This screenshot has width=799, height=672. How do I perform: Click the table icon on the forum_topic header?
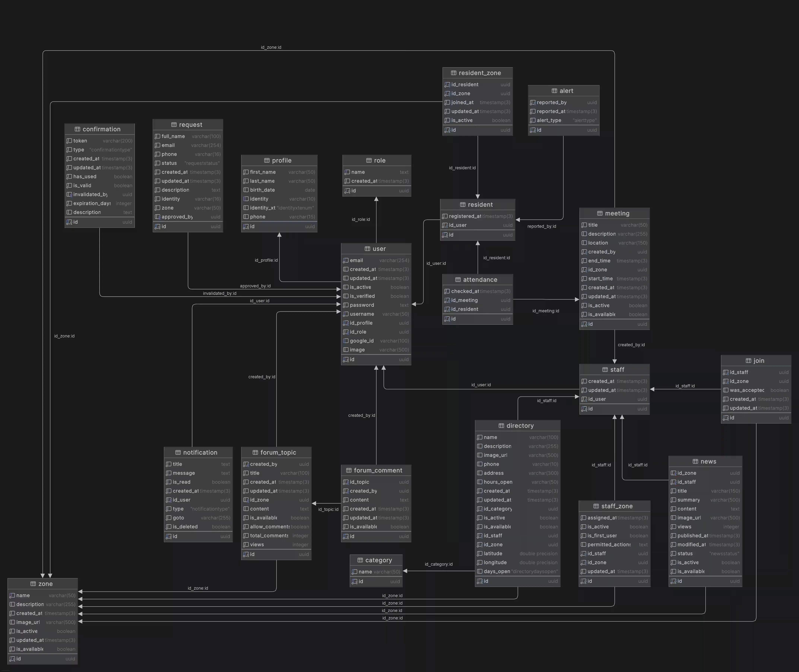click(x=255, y=452)
